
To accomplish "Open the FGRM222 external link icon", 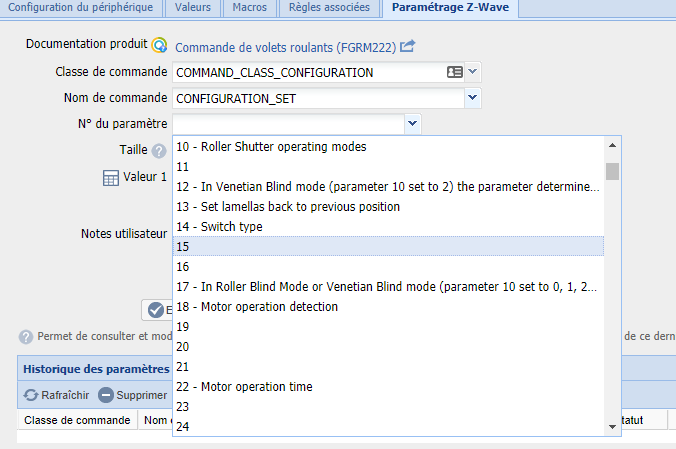I will click(x=407, y=46).
